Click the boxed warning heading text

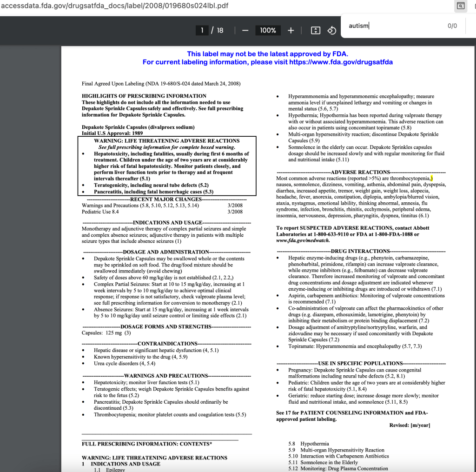167,140
